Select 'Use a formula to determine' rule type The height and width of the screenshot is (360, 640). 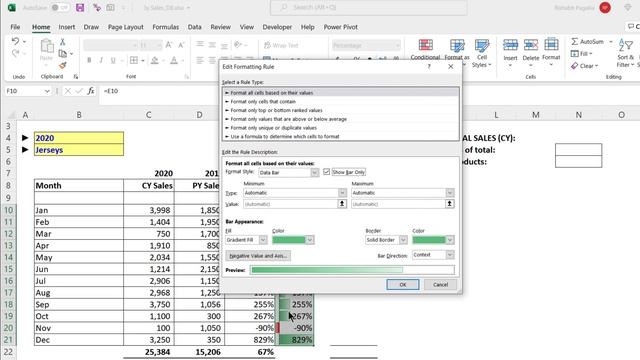[x=341, y=136]
